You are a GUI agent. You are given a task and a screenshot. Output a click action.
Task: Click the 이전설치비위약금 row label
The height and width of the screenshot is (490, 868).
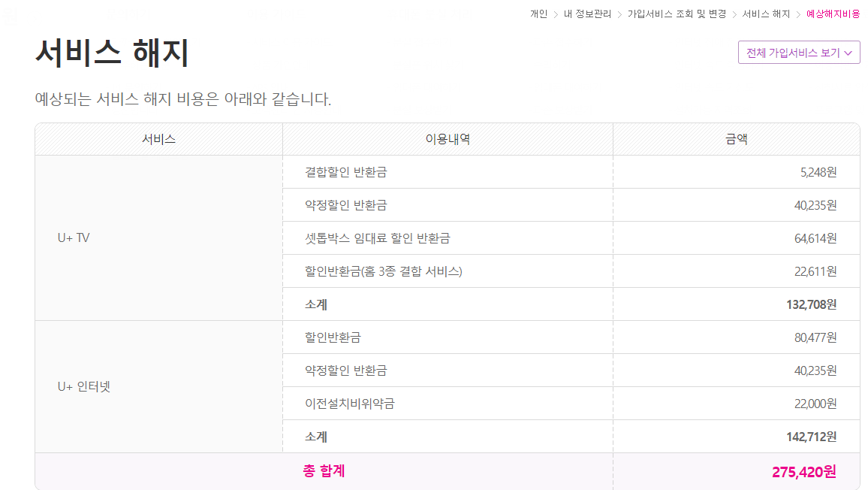tap(349, 404)
